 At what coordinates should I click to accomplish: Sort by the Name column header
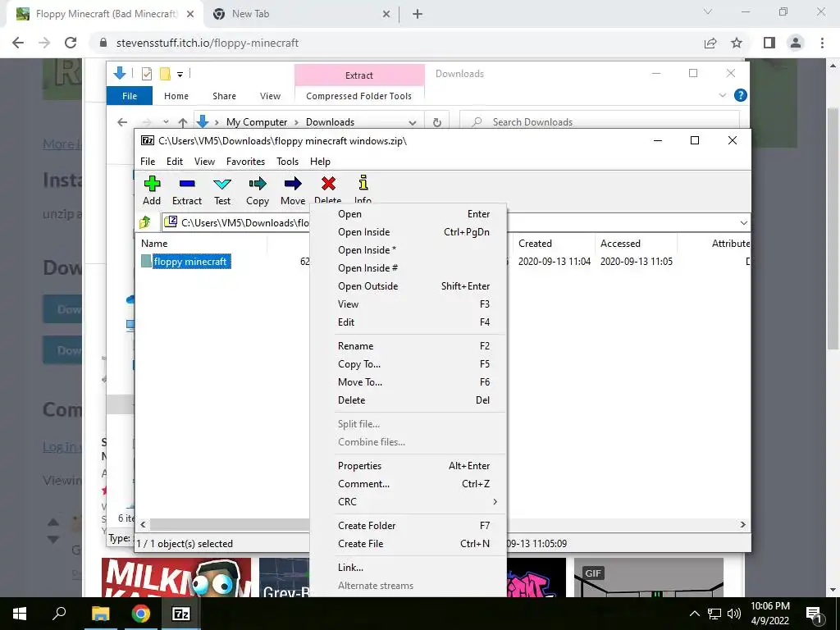pos(201,243)
